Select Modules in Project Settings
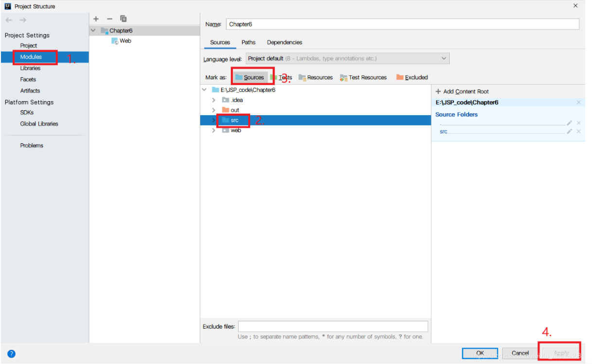The width and height of the screenshot is (592, 364). (x=31, y=57)
